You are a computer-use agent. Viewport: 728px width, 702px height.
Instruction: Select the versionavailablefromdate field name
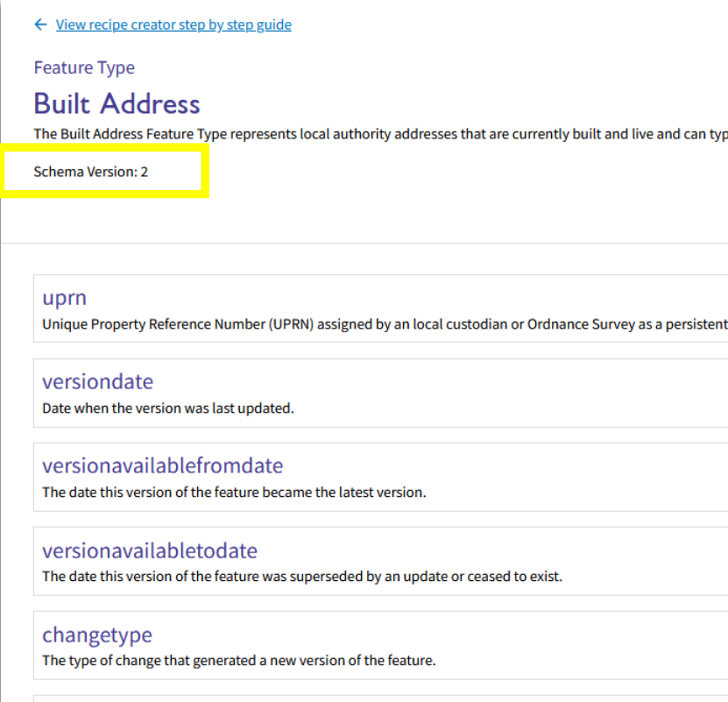162,466
